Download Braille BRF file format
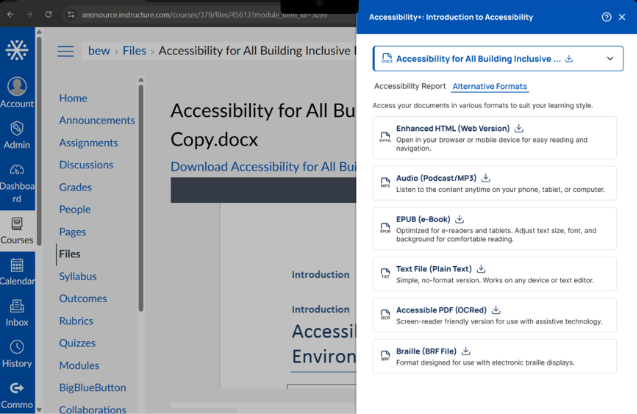The image size is (637, 414). (466, 351)
